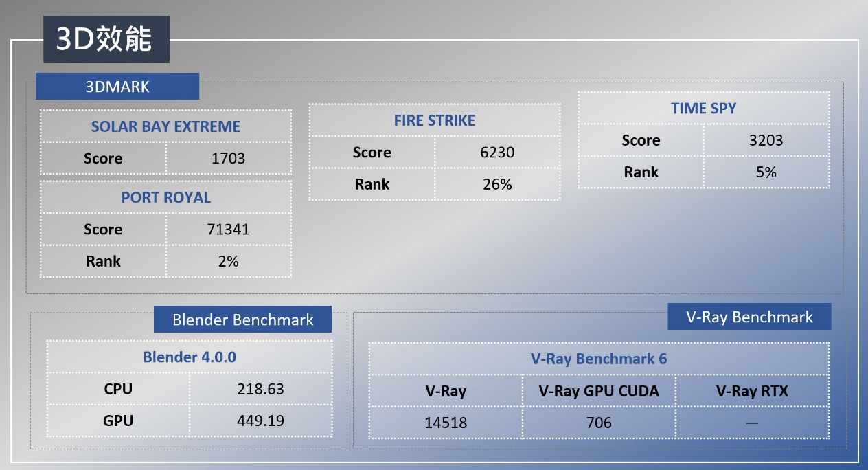
Task: Click the FIRE STRIKE table header
Action: (x=434, y=120)
